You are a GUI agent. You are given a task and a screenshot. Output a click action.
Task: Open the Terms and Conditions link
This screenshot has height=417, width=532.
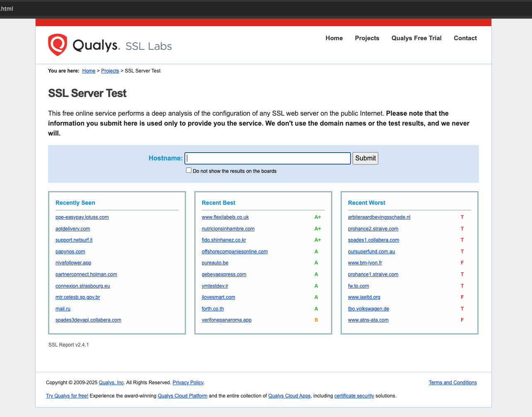pos(453,383)
